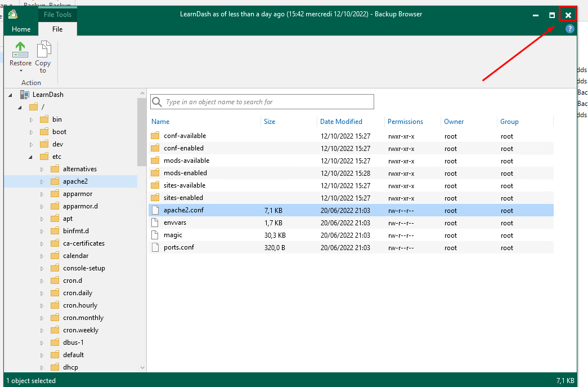The height and width of the screenshot is (387, 588).
Task: Click the magic file icon
Action: [155, 235]
